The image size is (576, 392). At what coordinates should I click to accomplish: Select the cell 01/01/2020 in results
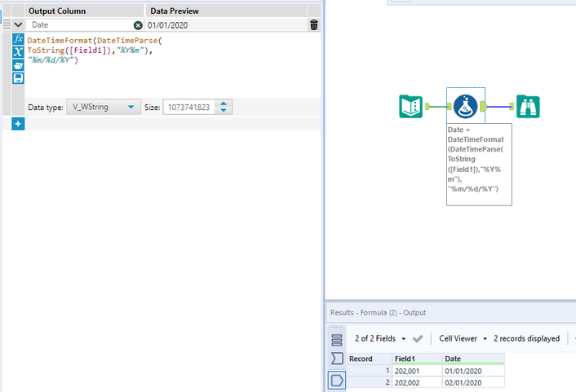(x=473, y=371)
